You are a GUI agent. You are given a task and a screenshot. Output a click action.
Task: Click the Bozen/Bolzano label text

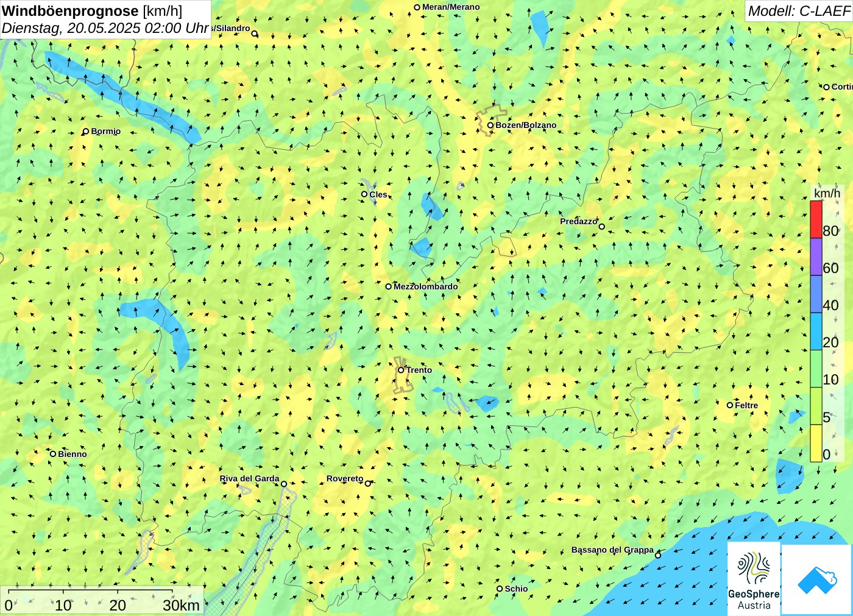click(526, 125)
